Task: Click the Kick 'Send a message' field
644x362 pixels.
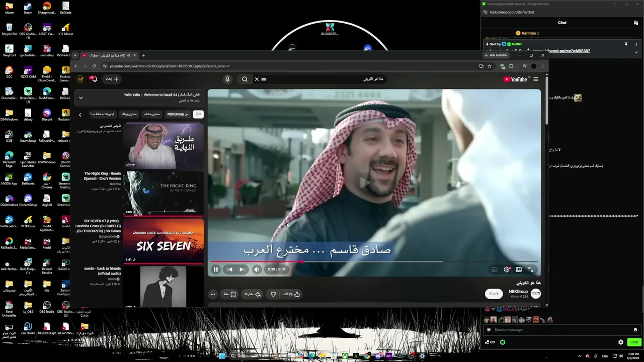Action: 561,330
